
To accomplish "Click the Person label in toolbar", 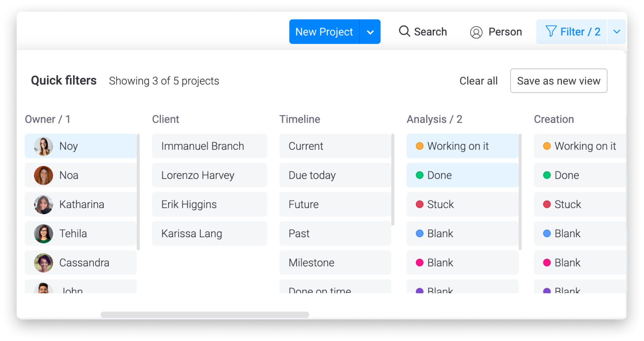I will point(505,32).
